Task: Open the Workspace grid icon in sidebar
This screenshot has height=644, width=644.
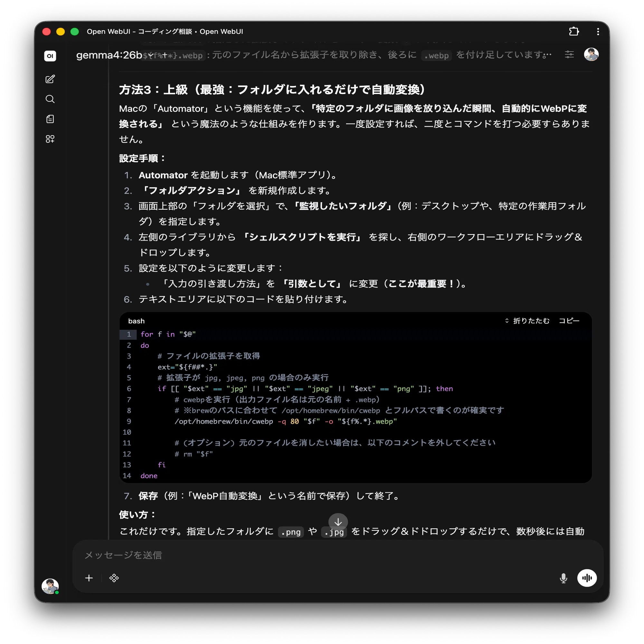Action: coord(50,139)
